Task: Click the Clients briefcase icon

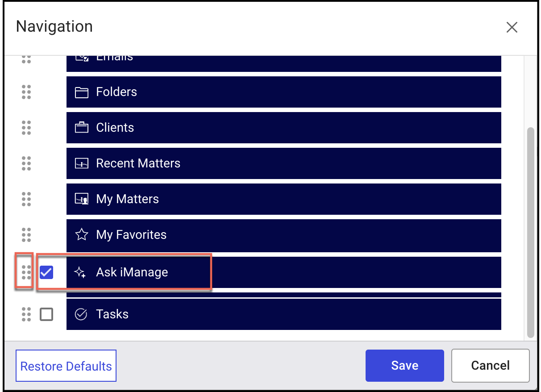Action: [x=82, y=128]
